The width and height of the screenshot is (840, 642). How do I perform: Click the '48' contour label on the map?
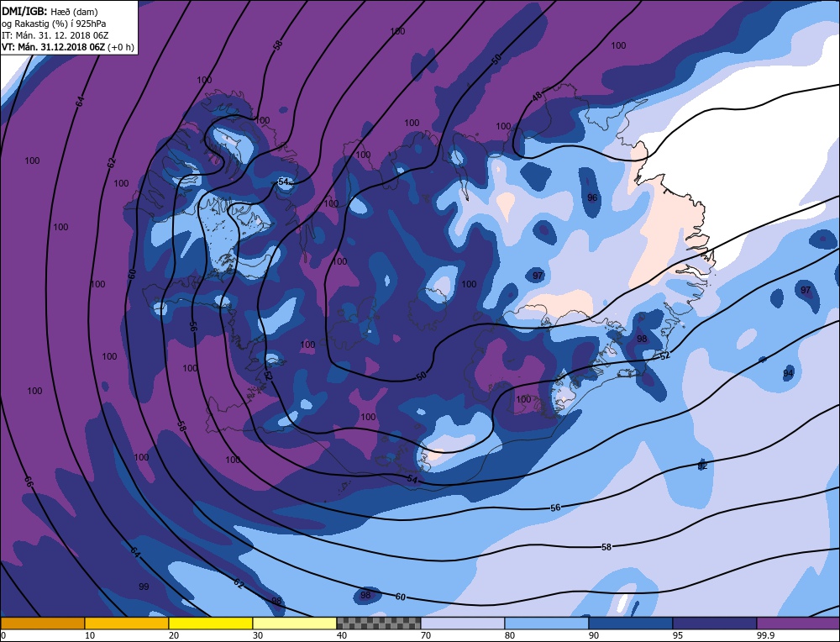(537, 97)
